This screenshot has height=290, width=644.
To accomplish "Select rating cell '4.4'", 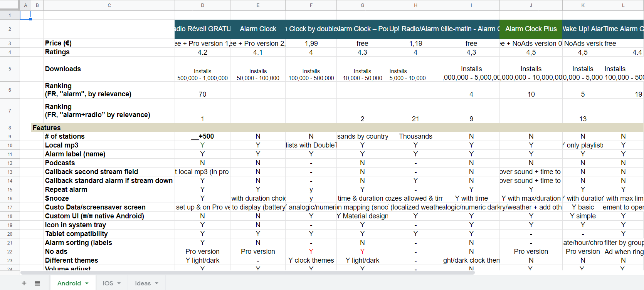I will [x=623, y=52].
